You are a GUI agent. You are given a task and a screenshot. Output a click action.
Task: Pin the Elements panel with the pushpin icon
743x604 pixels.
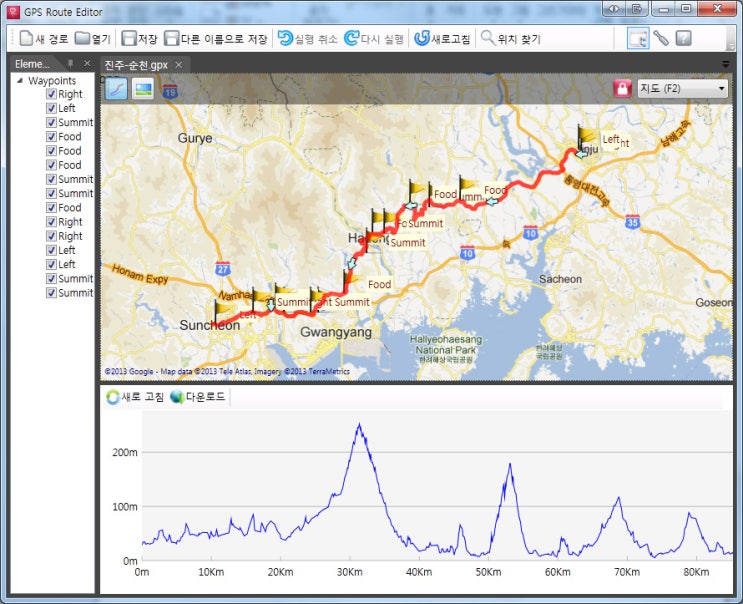click(x=70, y=63)
